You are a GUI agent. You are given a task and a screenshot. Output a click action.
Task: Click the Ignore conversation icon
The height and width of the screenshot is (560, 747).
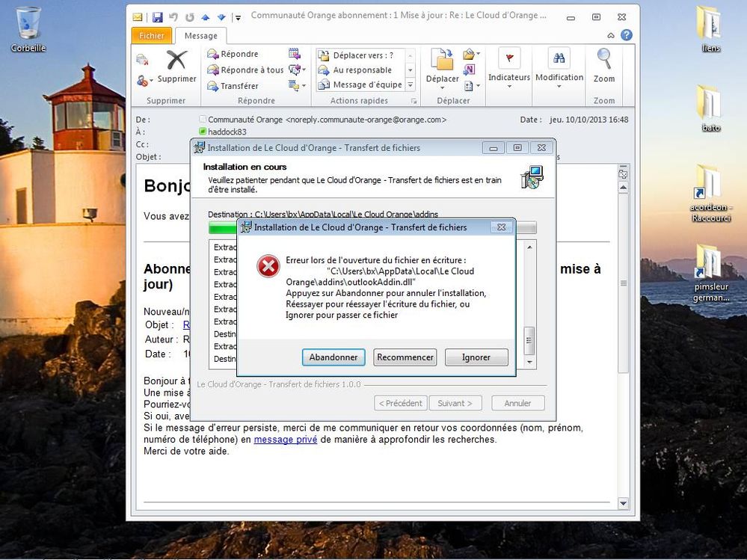coord(142,60)
